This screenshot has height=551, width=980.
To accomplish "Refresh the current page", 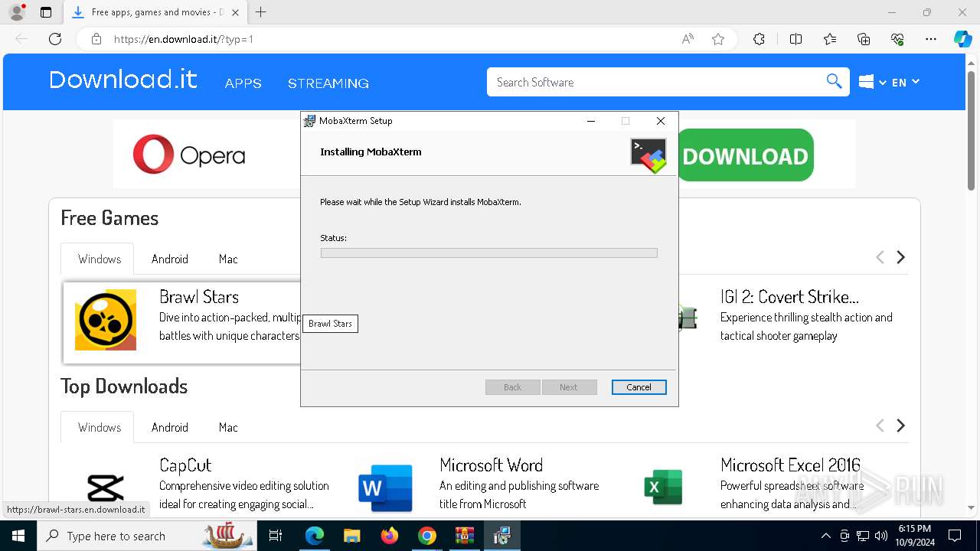I will click(x=55, y=39).
